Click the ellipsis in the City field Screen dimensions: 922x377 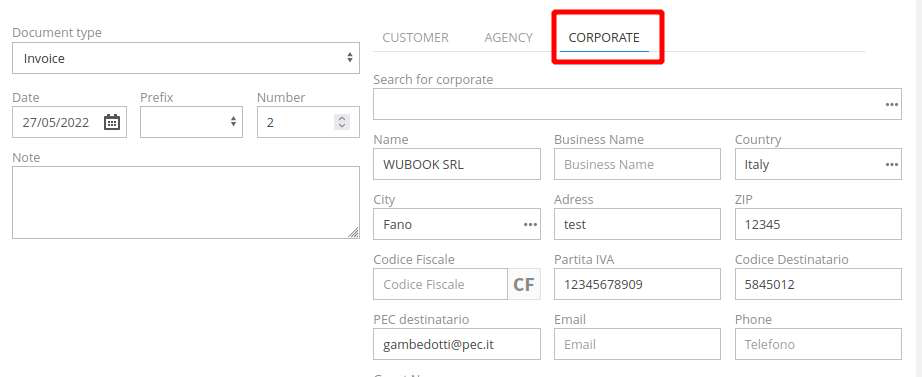[530, 225]
